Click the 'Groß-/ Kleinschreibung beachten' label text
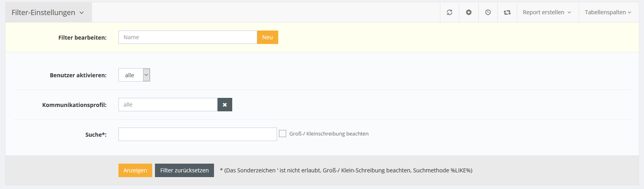Image resolution: width=644 pixels, height=189 pixels. pyautogui.click(x=329, y=134)
